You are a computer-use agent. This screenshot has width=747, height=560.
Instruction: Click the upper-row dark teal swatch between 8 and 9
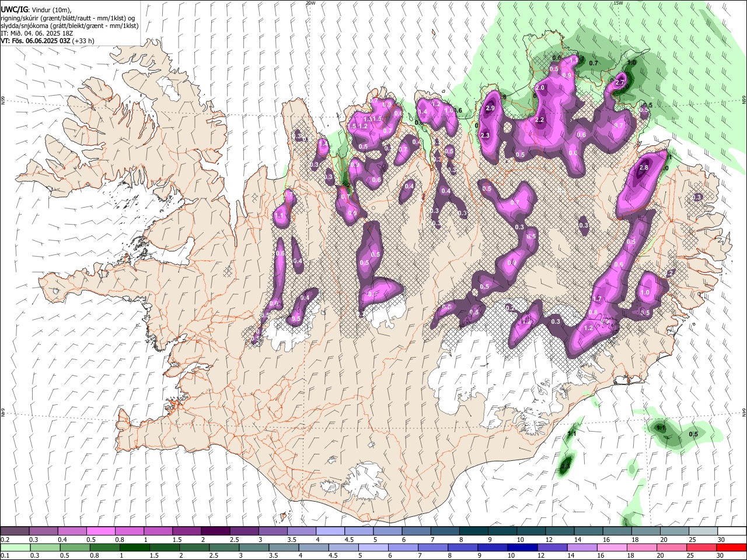click(x=473, y=531)
